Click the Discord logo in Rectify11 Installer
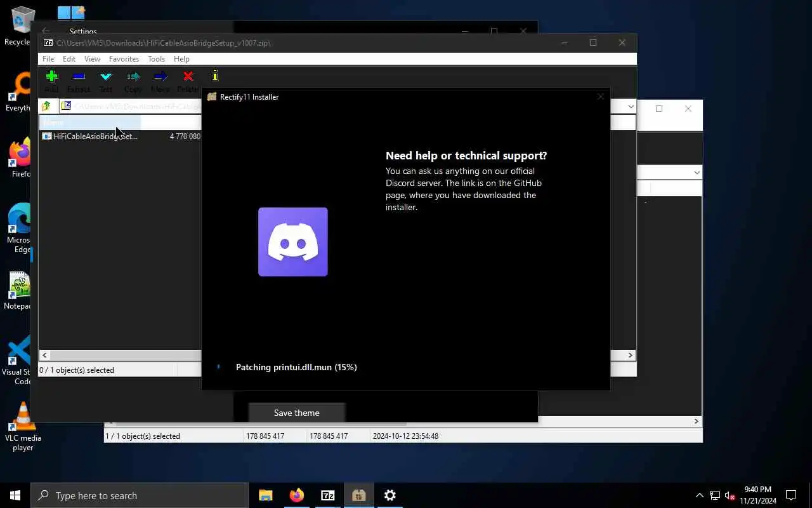812x508 pixels. pos(293,242)
